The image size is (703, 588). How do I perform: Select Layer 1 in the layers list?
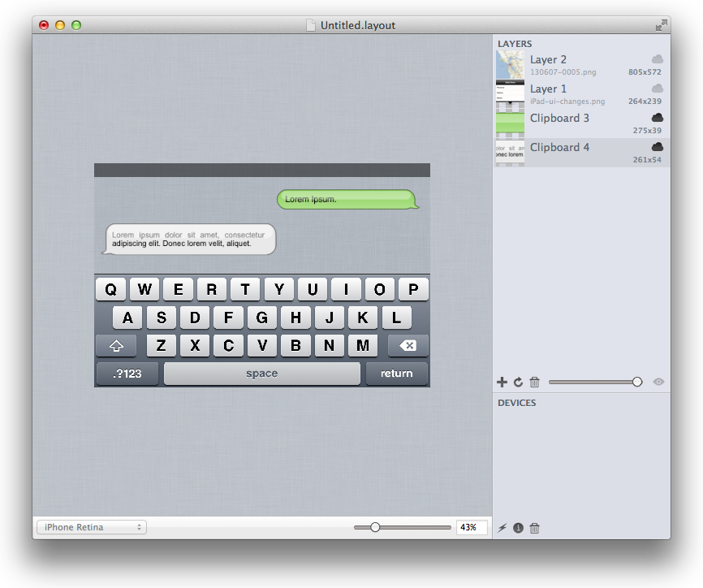[x=582, y=94]
